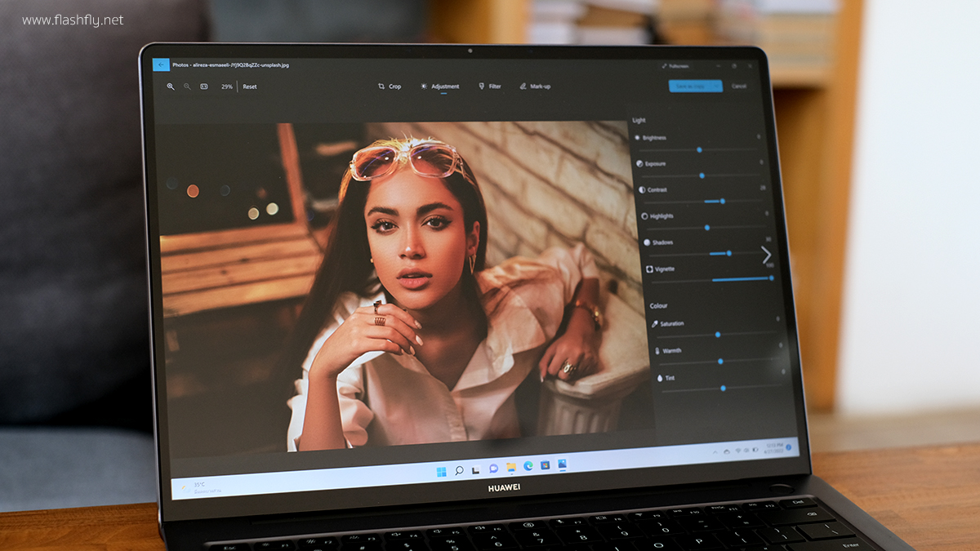This screenshot has width=980, height=551.
Task: Zoom out with the magnifier minus icon
Action: pos(187,86)
